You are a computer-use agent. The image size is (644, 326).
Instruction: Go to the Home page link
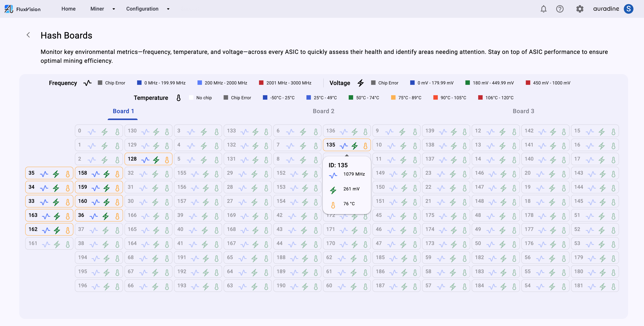[68, 9]
